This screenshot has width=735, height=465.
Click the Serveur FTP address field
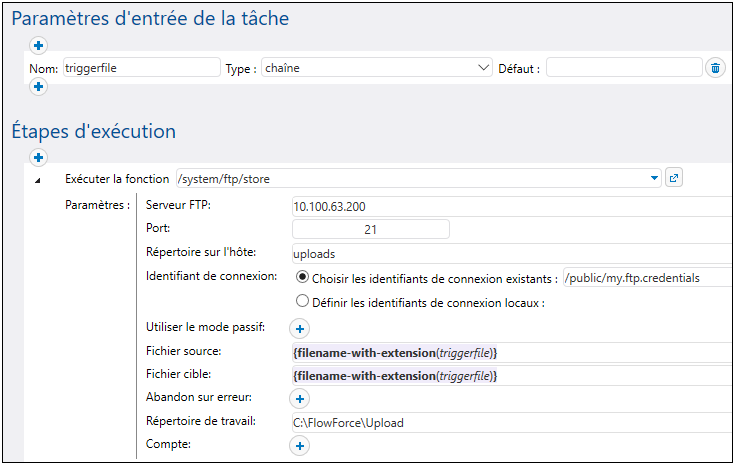pos(510,206)
